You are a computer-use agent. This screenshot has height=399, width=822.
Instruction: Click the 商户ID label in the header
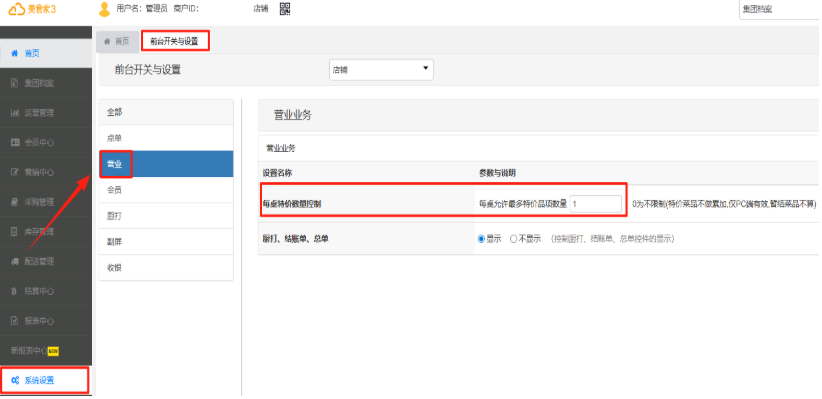[x=186, y=9]
